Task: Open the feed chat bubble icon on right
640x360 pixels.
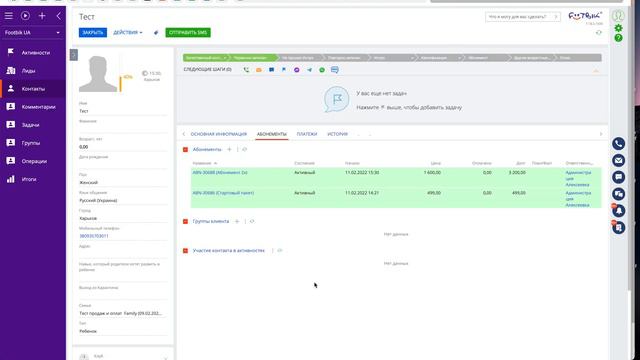Action: 618,177
